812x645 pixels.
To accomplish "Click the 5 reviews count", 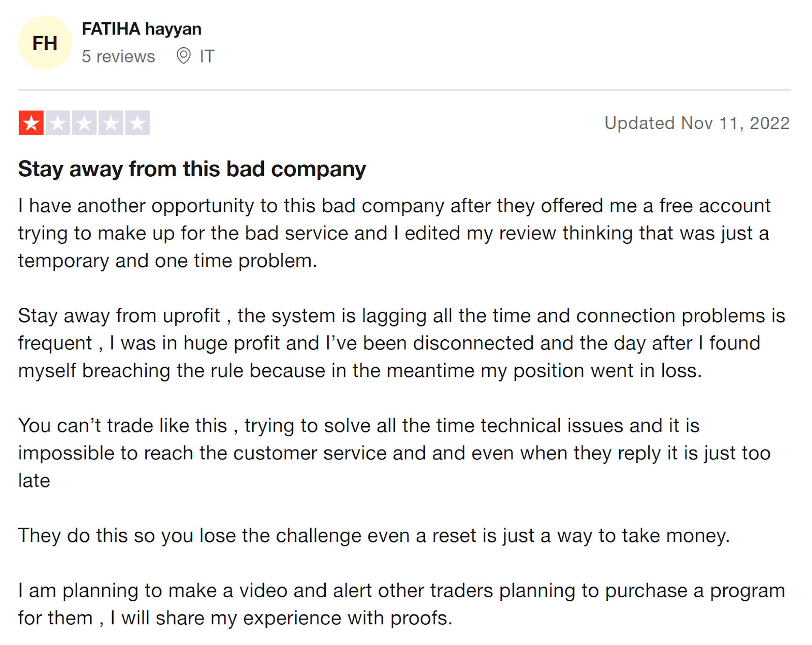I will [x=118, y=56].
